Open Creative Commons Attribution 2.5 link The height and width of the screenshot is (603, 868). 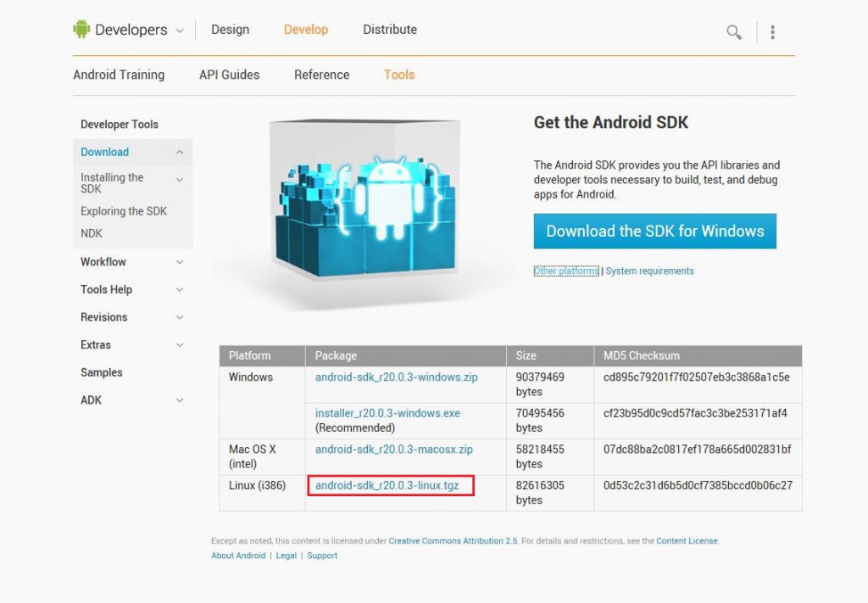point(453,541)
